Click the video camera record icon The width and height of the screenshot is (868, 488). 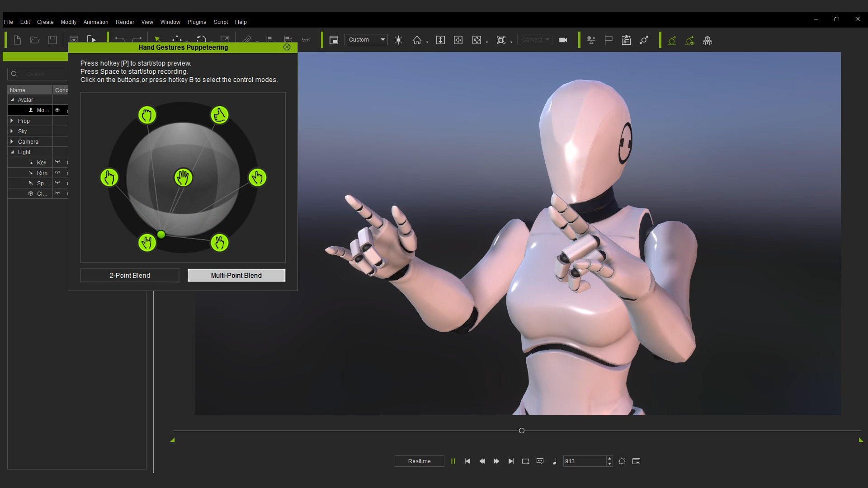pos(563,40)
